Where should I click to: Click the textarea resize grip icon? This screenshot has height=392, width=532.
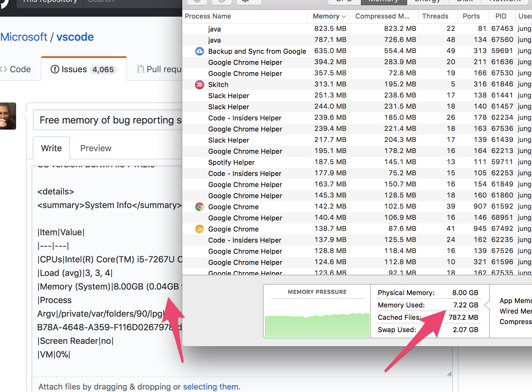point(450,374)
